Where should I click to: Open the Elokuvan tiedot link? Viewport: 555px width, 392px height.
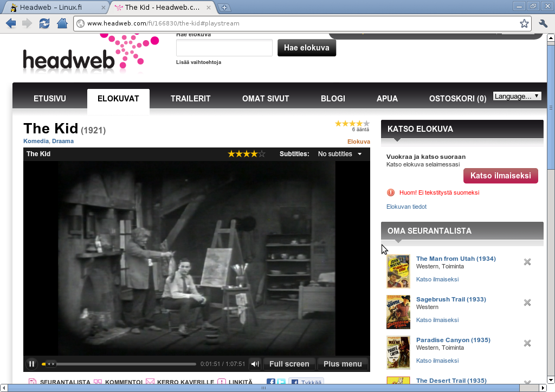pos(406,207)
